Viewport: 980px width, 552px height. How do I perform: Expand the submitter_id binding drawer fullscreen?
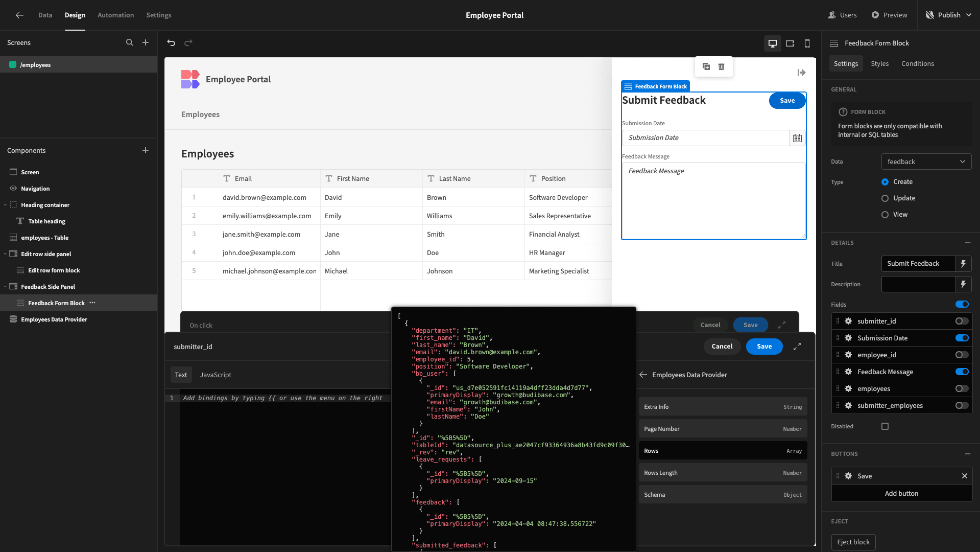click(797, 347)
